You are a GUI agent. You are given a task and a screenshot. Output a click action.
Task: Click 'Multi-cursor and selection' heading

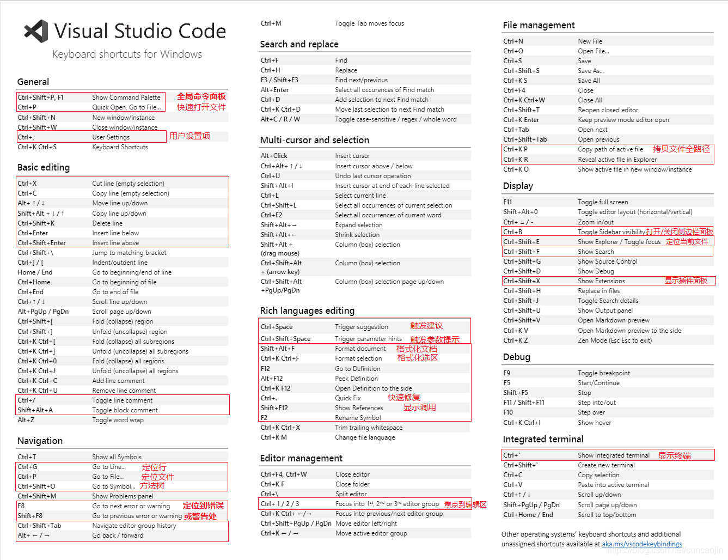(315, 140)
